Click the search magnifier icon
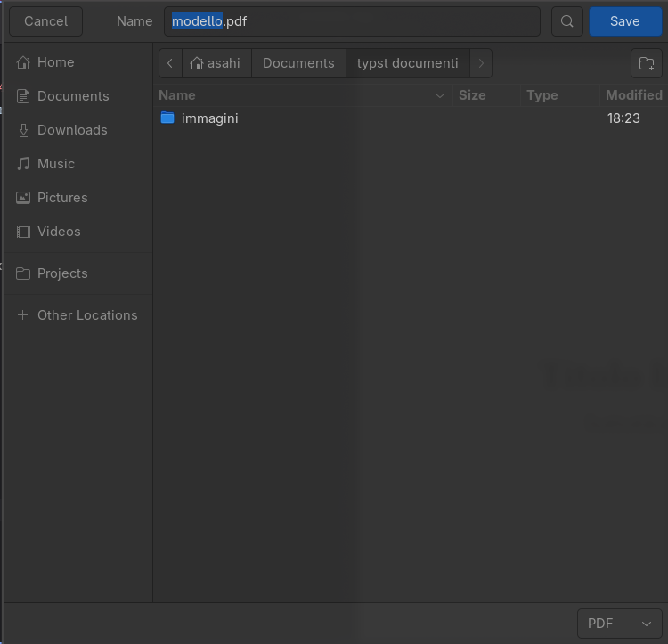Image resolution: width=668 pixels, height=644 pixels. [x=566, y=21]
